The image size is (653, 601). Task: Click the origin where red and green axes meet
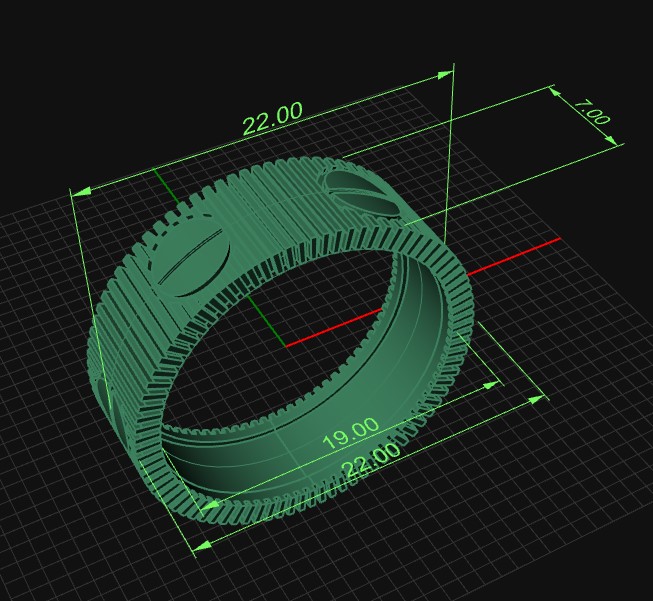point(287,345)
